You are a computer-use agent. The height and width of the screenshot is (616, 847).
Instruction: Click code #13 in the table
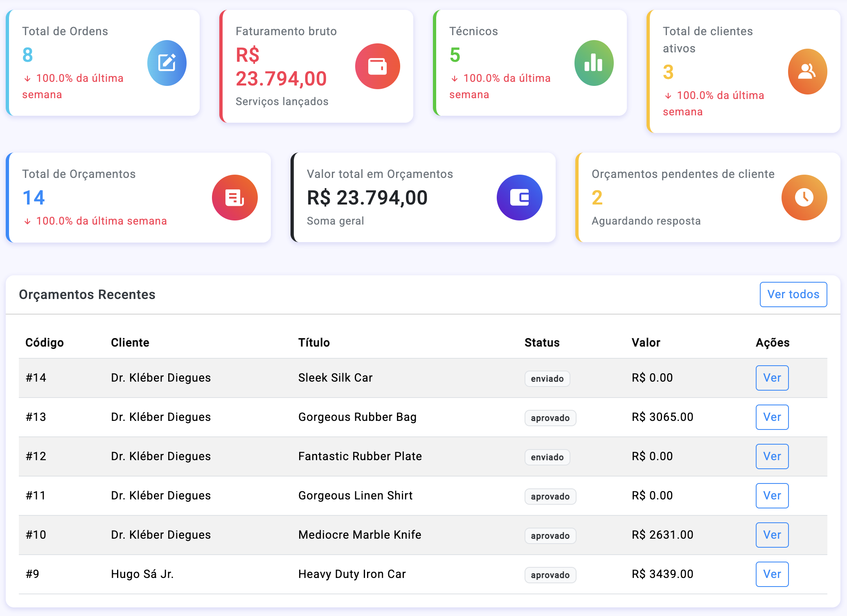pos(36,417)
